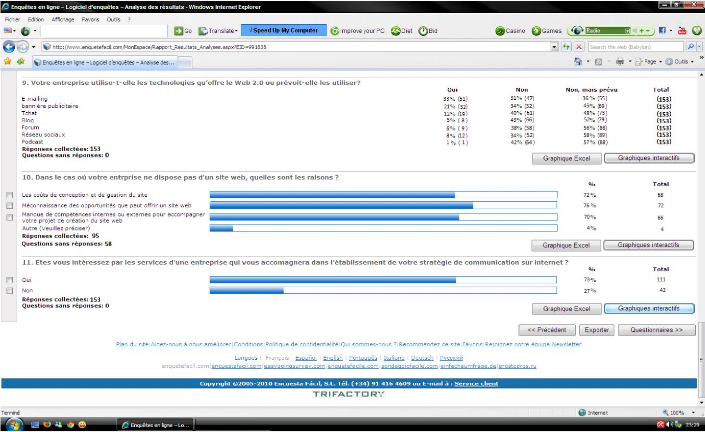Click the toolbar Go button
This screenshot has width=705, height=432.
click(x=183, y=31)
